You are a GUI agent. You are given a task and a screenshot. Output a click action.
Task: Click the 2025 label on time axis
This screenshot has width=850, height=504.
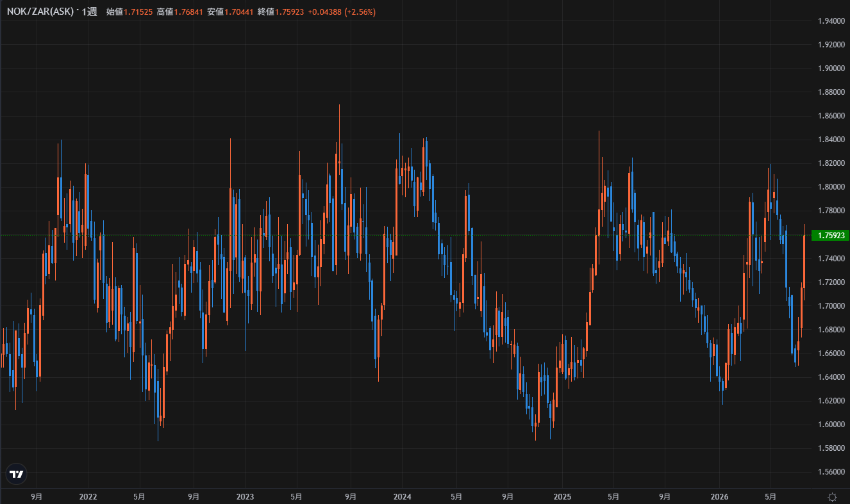(562, 496)
